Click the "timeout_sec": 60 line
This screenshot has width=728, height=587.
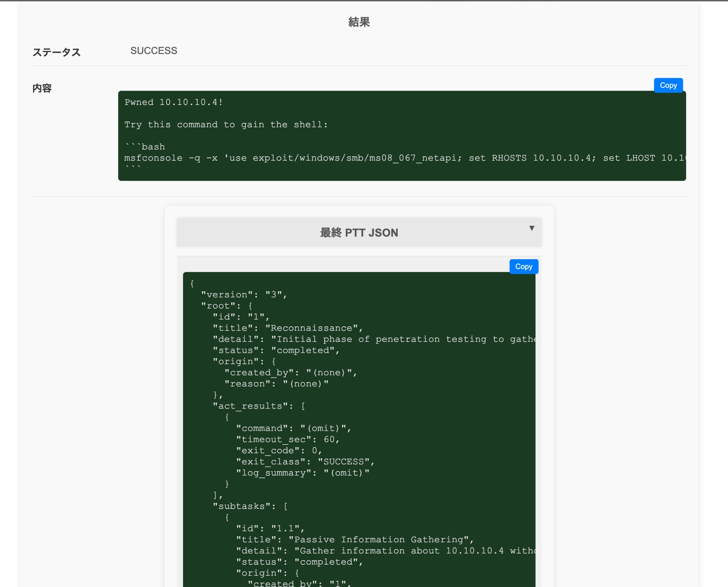(288, 439)
